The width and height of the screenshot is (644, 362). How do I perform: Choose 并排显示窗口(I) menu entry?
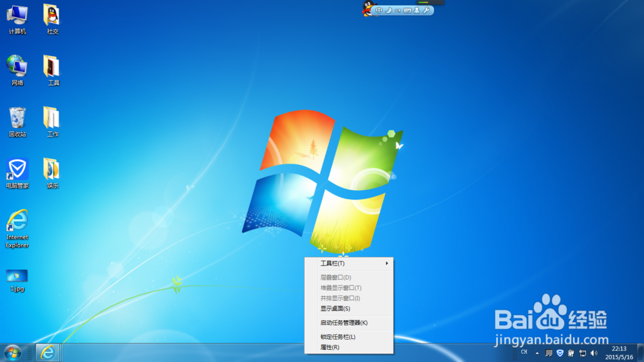coord(348,298)
